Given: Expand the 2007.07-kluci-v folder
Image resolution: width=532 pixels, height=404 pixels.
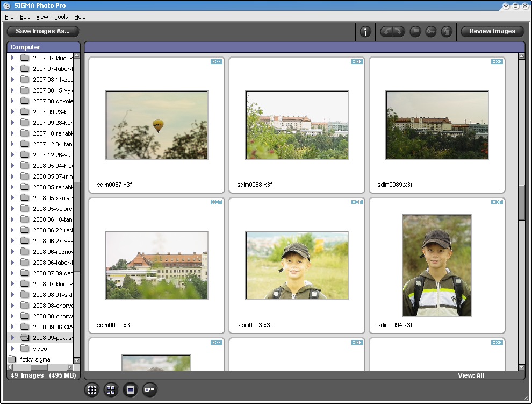Looking at the screenshot, I should [12, 58].
